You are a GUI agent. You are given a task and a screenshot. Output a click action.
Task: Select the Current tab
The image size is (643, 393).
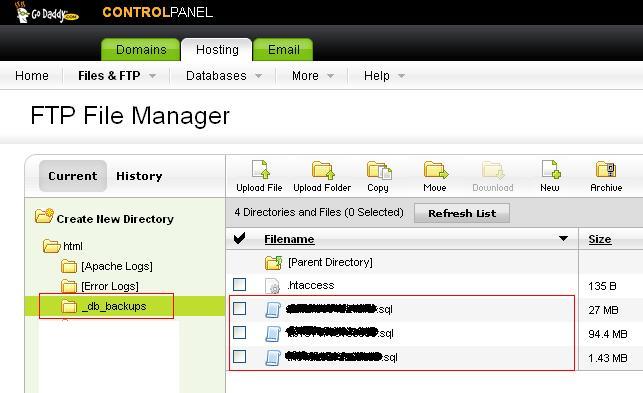point(73,176)
